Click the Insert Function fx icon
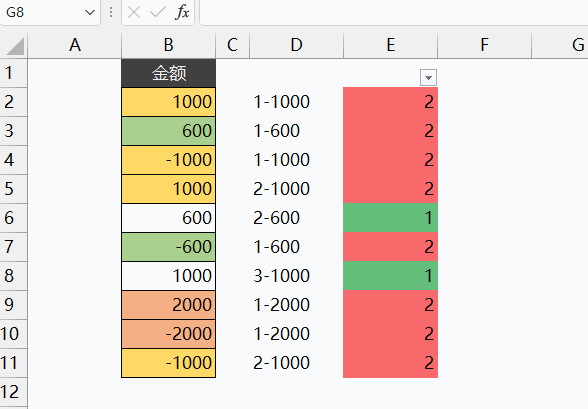588x409 pixels. pos(182,12)
